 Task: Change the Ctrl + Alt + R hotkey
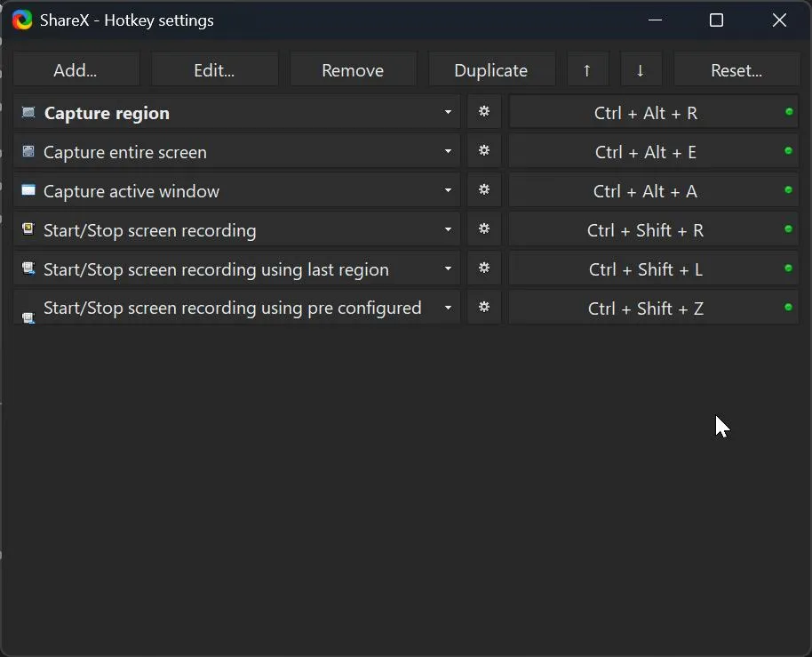coord(654,112)
